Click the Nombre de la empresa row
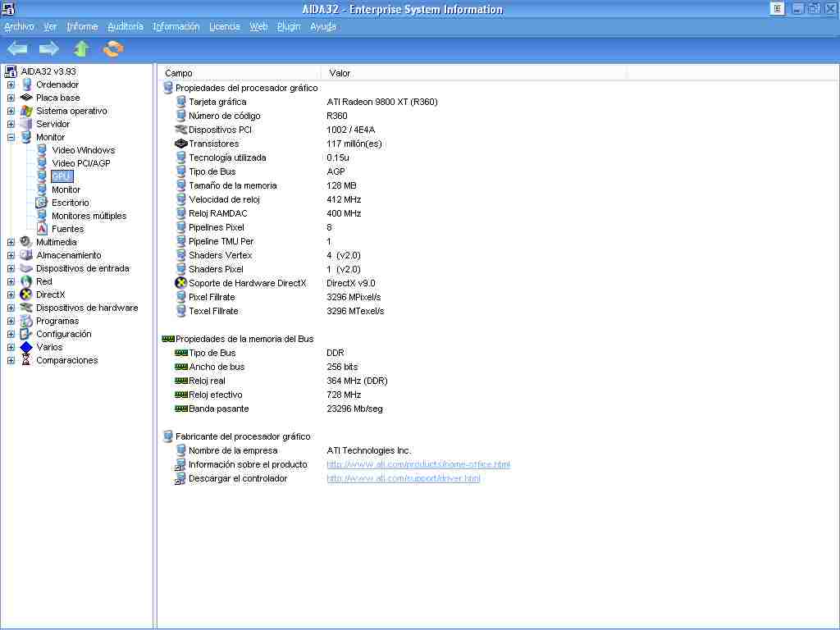 pos(293,450)
